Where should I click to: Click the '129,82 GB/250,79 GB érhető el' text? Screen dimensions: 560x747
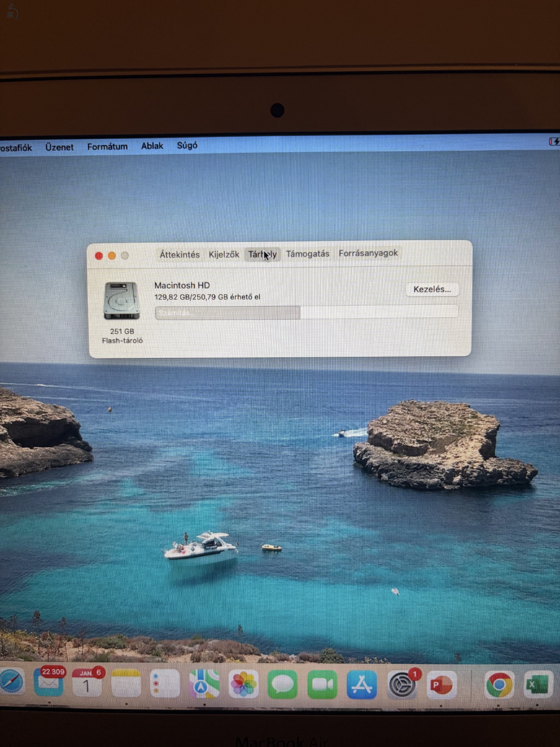coord(207,297)
